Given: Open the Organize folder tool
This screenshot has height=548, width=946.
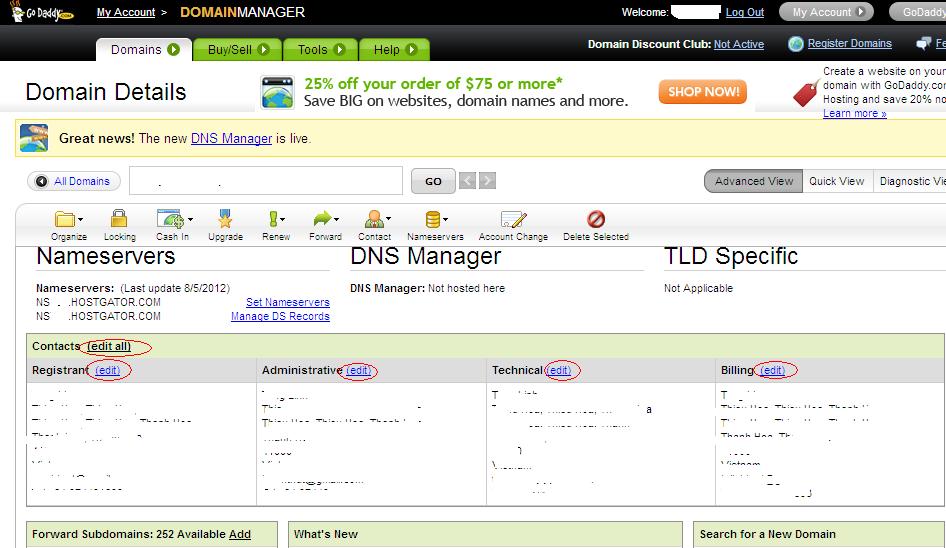Looking at the screenshot, I should coord(64,219).
